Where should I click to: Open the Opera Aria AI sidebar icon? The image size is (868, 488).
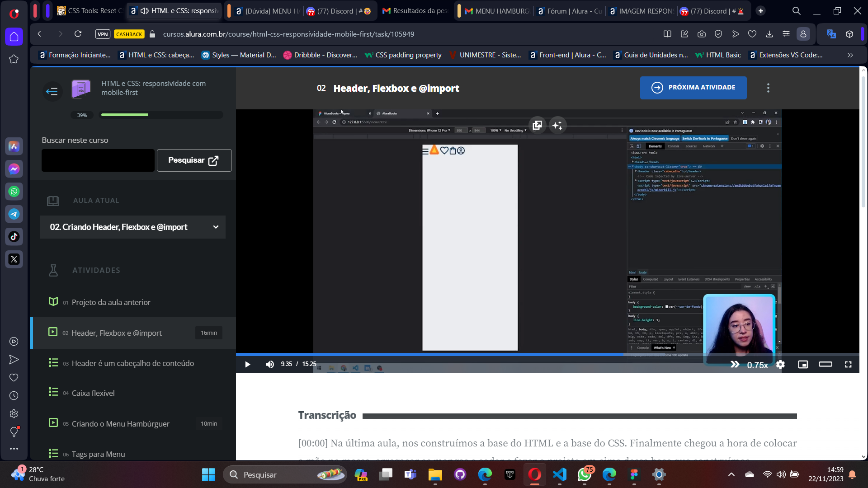(14, 146)
